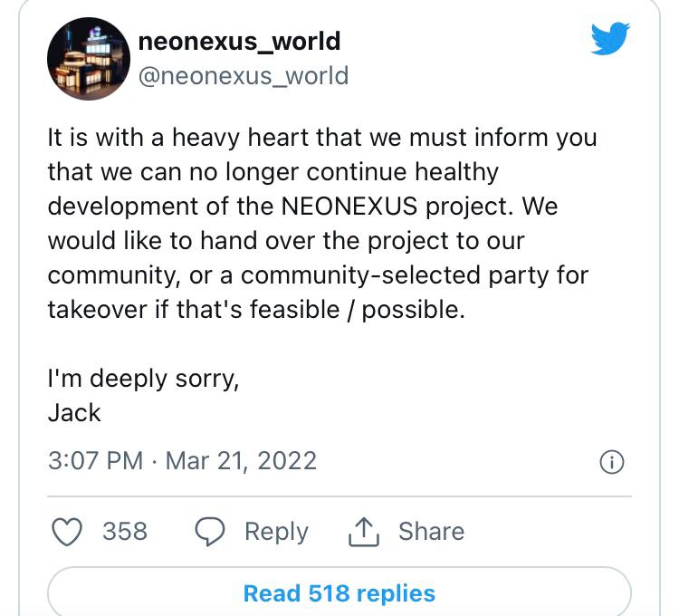Like the tweet with the heart icon
Screen dimensions: 679x616
coord(67,531)
